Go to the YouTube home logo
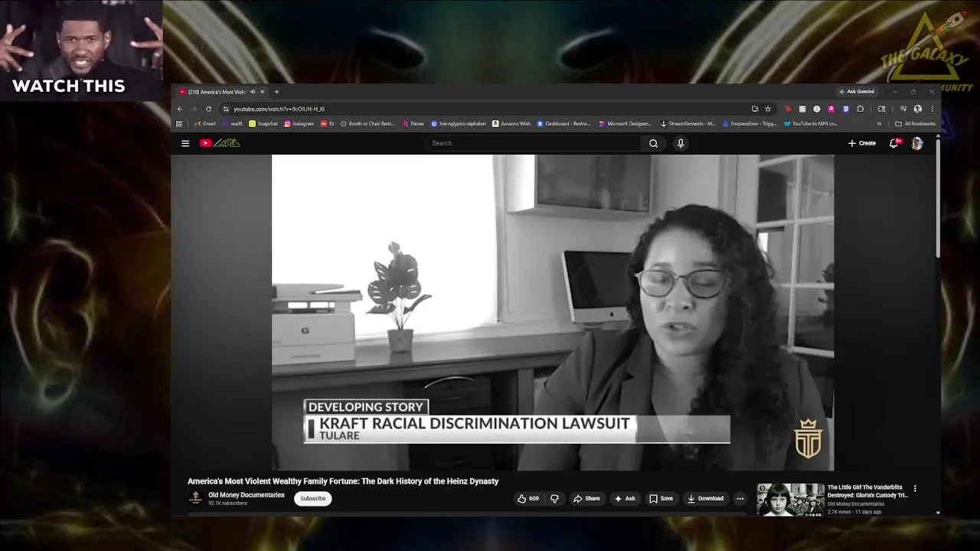980x551 pixels. 220,143
